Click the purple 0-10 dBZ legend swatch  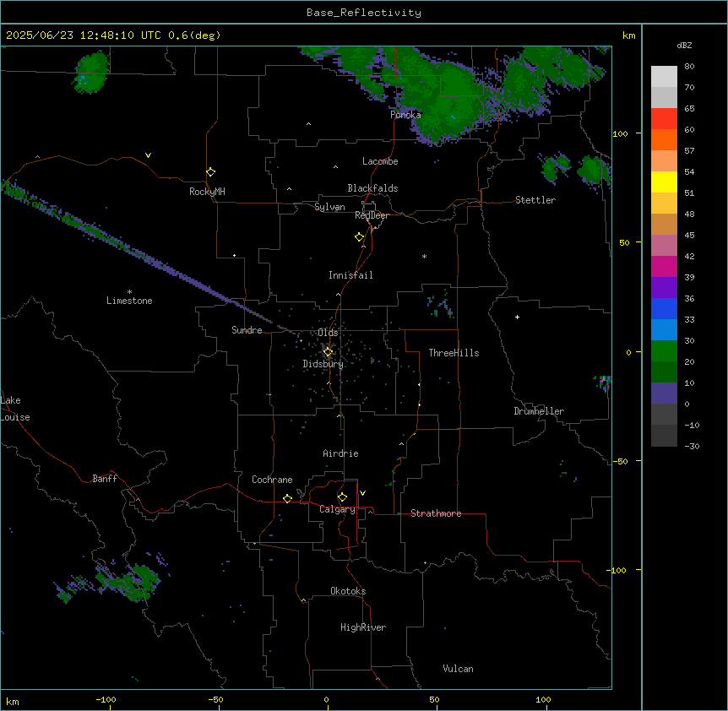[x=664, y=393]
